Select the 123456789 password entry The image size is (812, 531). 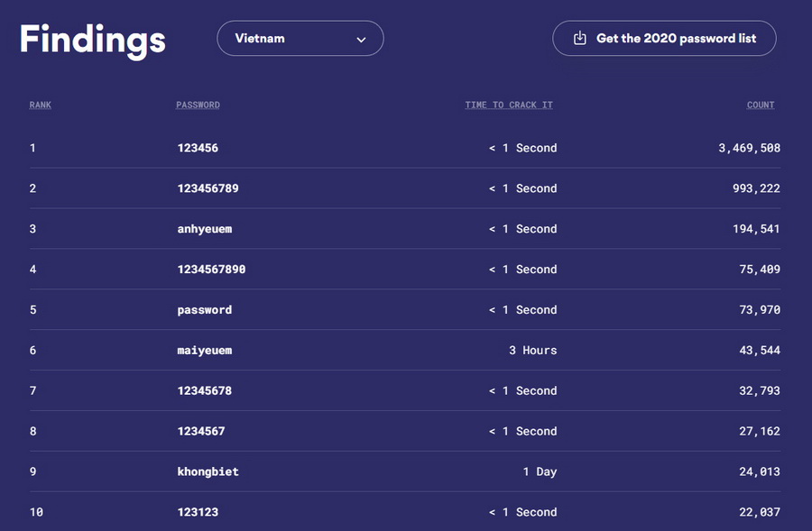208,188
